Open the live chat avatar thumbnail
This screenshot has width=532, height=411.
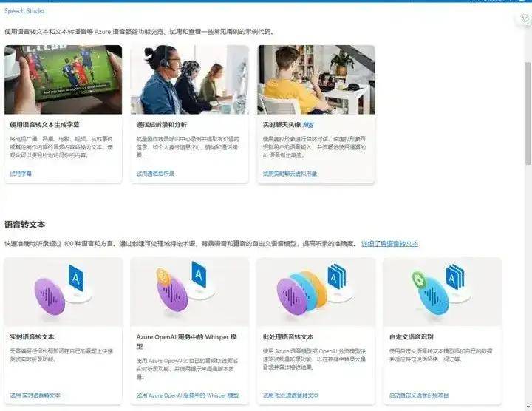(x=316, y=80)
